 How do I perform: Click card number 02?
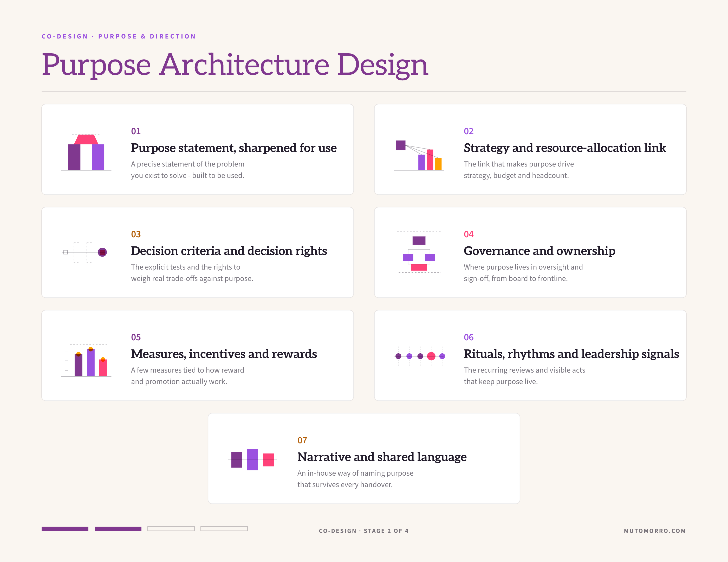coord(468,131)
